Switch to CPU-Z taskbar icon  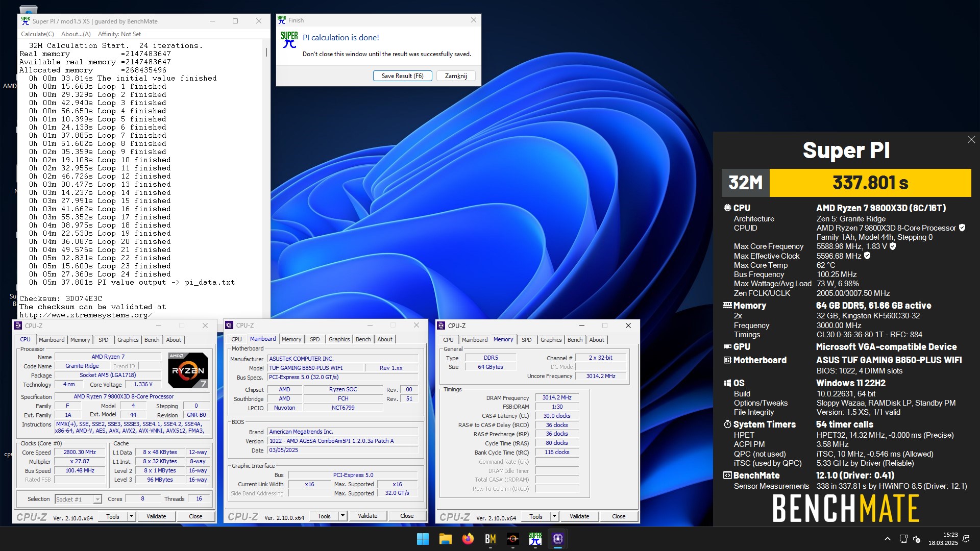click(x=557, y=539)
